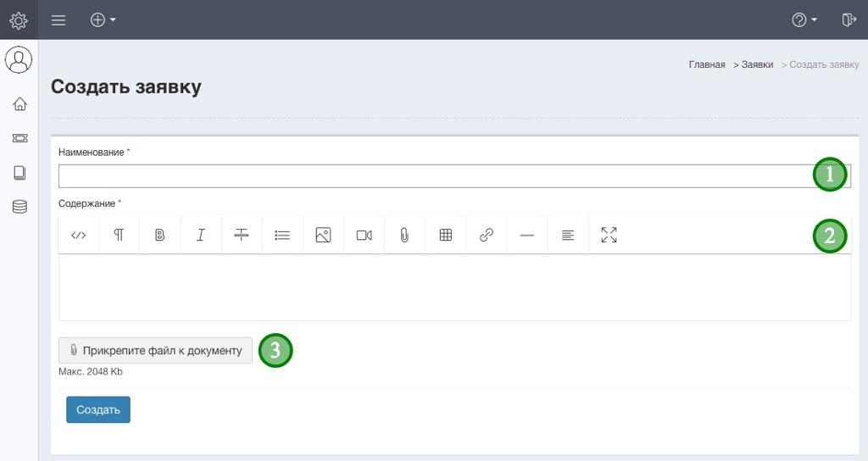This screenshot has height=461, width=868.
Task: Toggle the hamburger sidebar menu
Action: [x=58, y=19]
